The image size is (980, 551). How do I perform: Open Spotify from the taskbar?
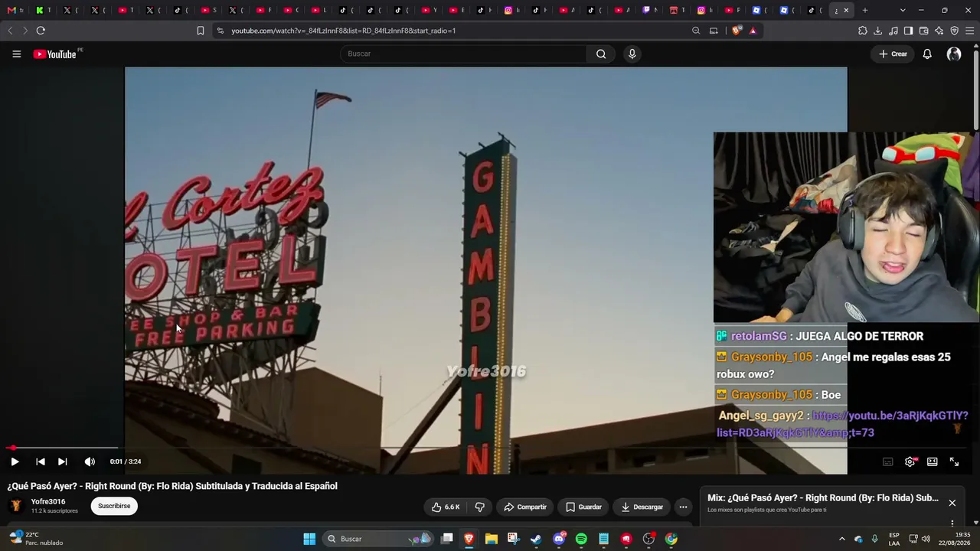point(581,539)
